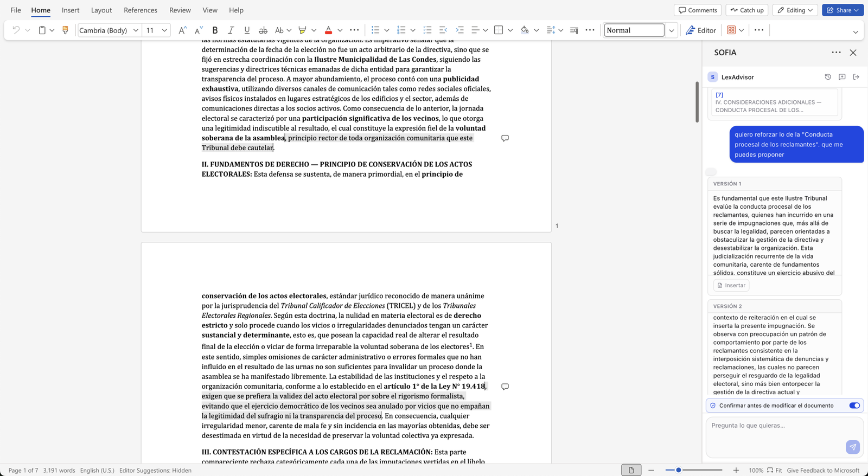The height and width of the screenshot is (476, 868).
Task: Apply Format Painter from the toolbar
Action: (x=65, y=30)
